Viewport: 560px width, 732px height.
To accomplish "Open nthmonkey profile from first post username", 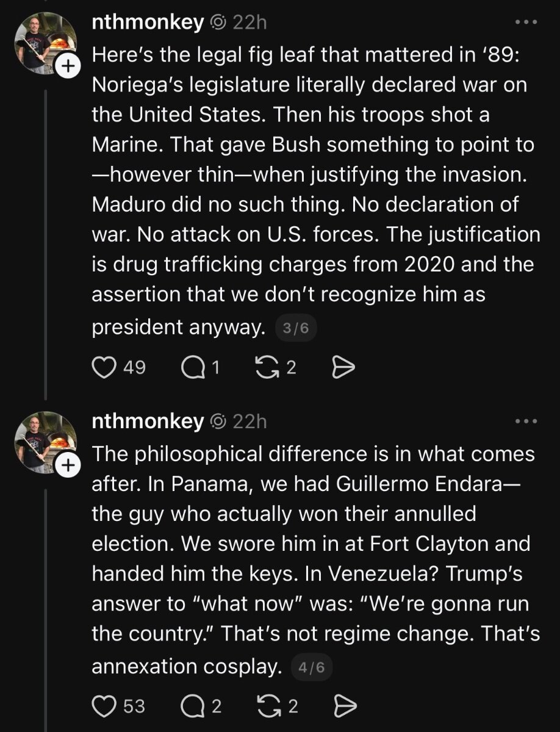I will coord(147,23).
